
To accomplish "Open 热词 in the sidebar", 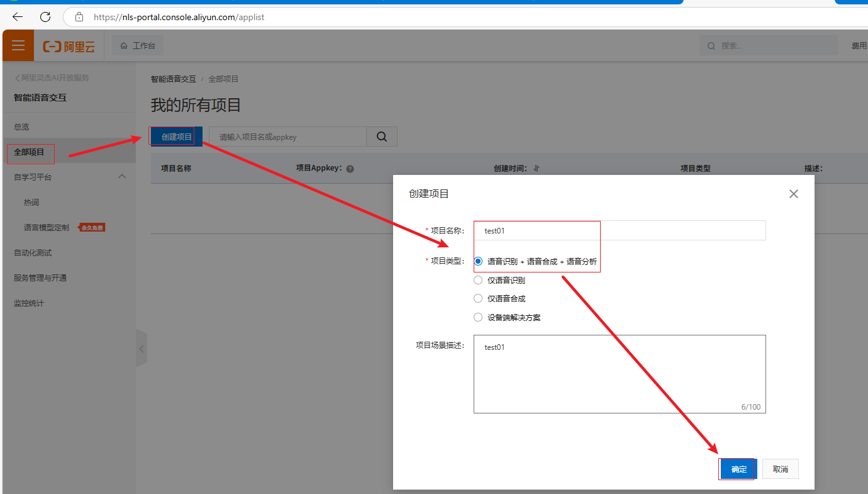I will coord(31,203).
